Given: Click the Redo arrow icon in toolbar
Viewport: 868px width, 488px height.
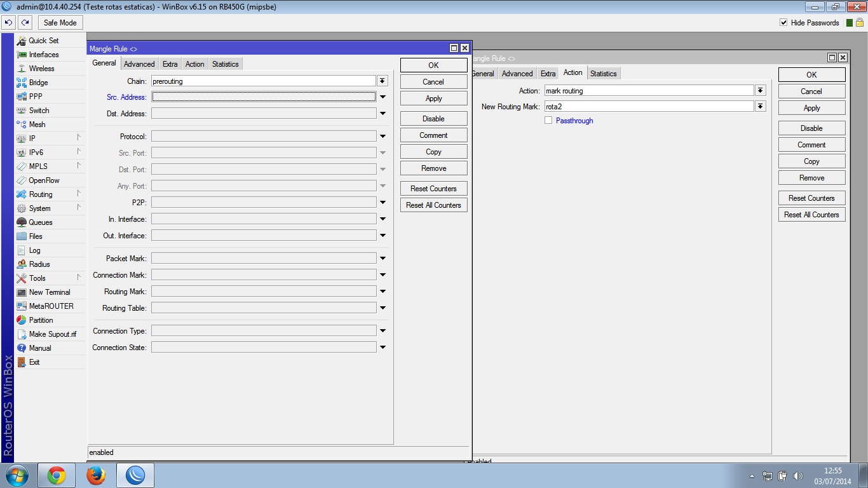Looking at the screenshot, I should tap(25, 22).
